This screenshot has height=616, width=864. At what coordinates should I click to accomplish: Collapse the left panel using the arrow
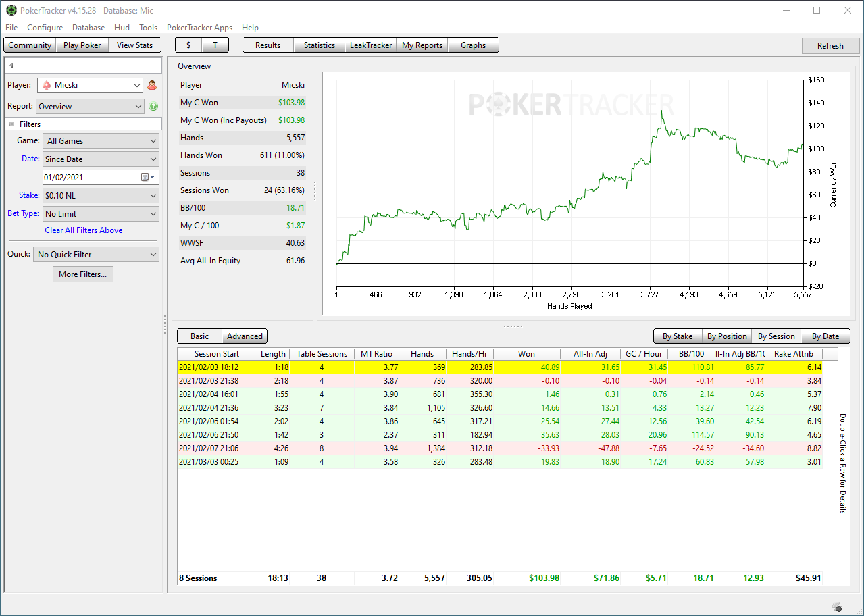[11, 66]
